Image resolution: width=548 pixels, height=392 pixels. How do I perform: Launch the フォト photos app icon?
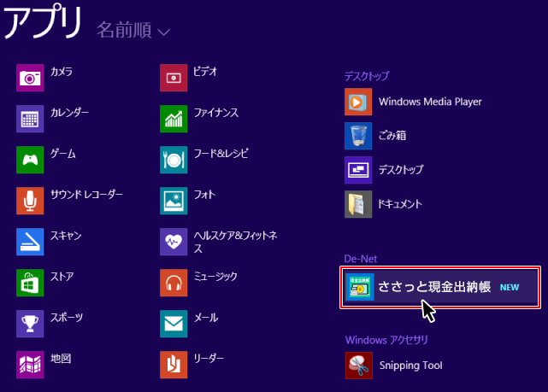pos(174,201)
